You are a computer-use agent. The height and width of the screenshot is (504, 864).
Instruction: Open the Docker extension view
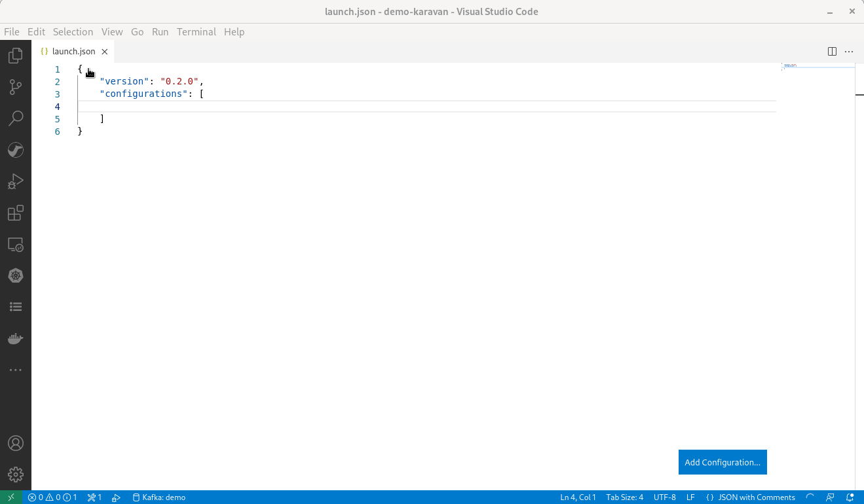[x=15, y=338]
